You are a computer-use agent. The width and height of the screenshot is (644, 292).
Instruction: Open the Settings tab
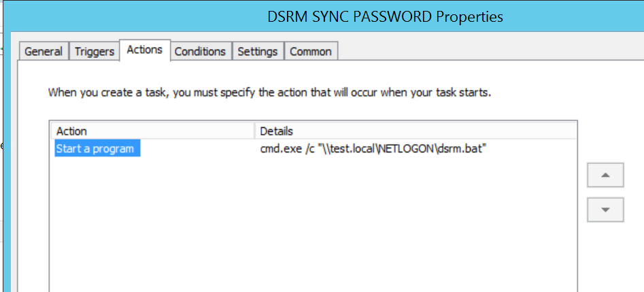(x=257, y=52)
